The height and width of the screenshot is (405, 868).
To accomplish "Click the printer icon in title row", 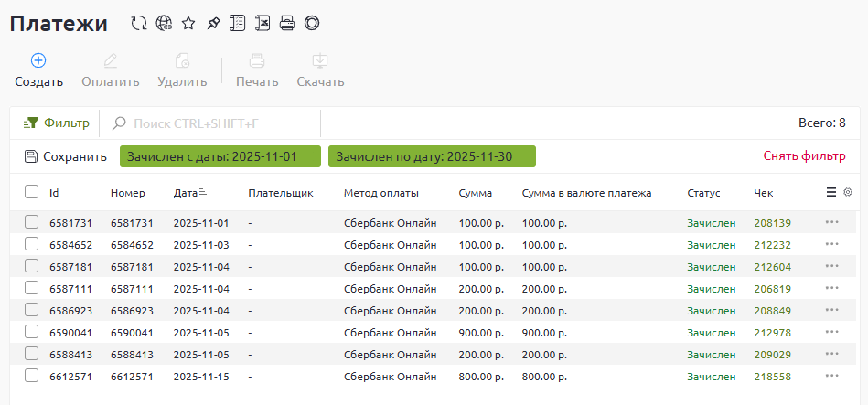I will pyautogui.click(x=287, y=24).
